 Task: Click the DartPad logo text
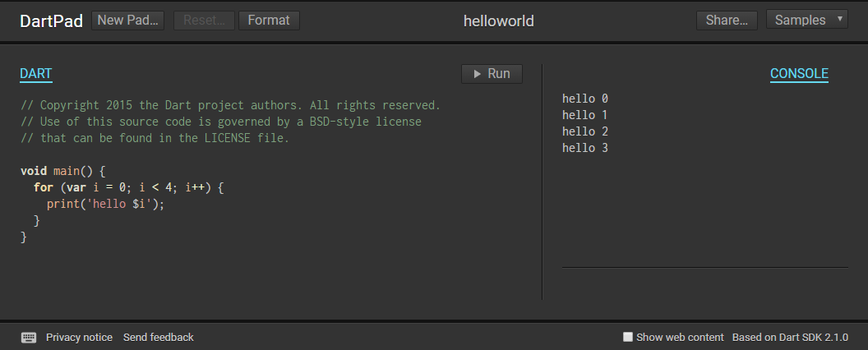[x=52, y=21]
